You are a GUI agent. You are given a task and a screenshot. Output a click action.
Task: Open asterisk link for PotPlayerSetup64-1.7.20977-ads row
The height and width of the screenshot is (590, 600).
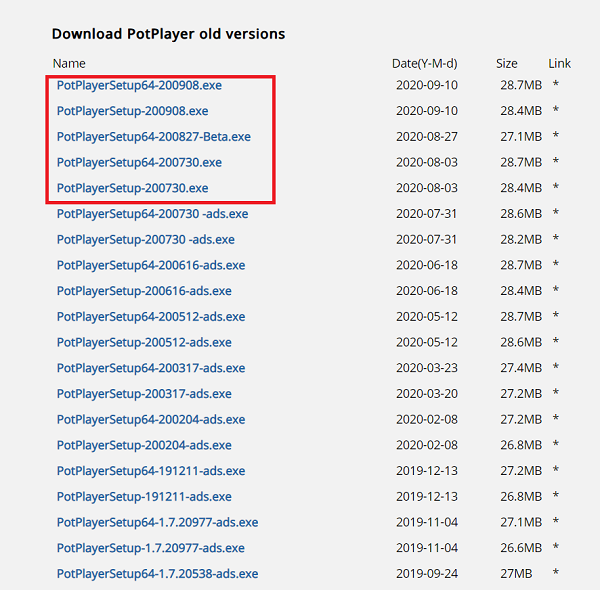tap(556, 521)
